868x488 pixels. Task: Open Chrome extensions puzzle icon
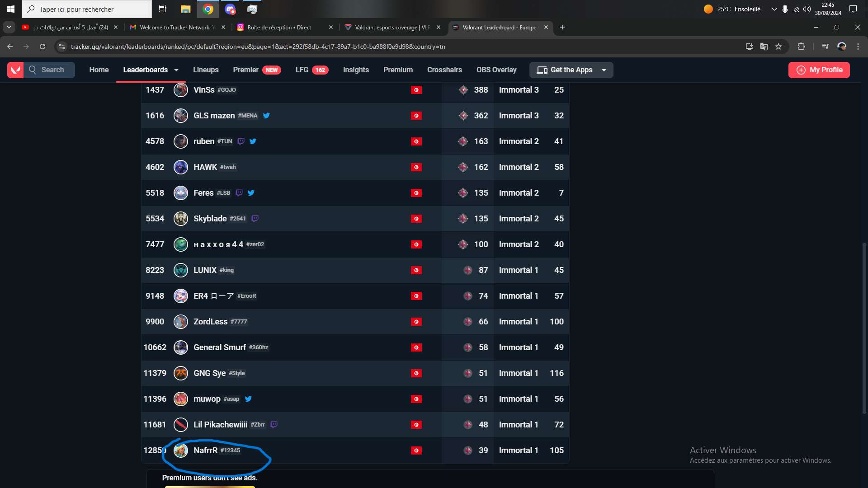click(801, 47)
